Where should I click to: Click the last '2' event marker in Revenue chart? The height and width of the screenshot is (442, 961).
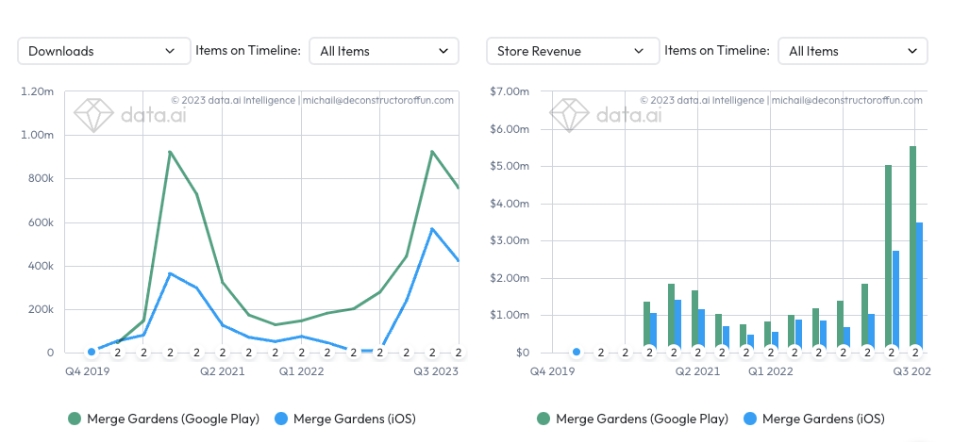coord(915,352)
